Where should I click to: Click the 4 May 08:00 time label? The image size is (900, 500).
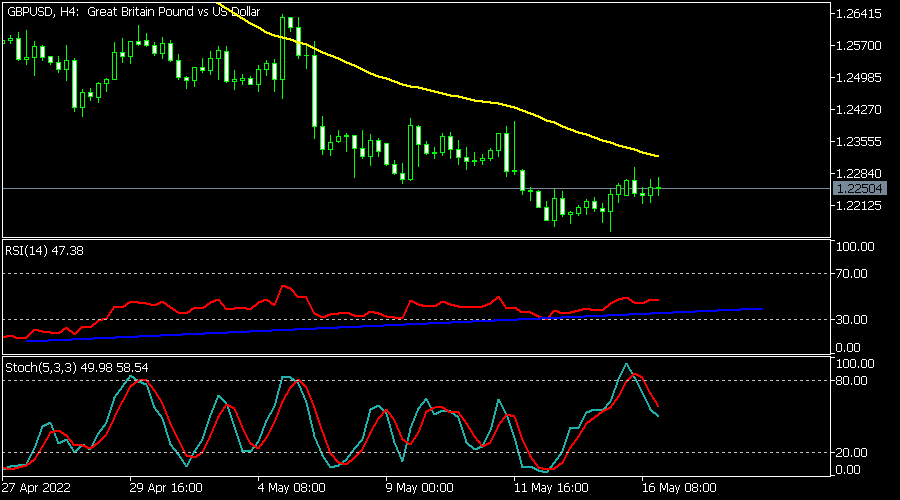pos(292,488)
